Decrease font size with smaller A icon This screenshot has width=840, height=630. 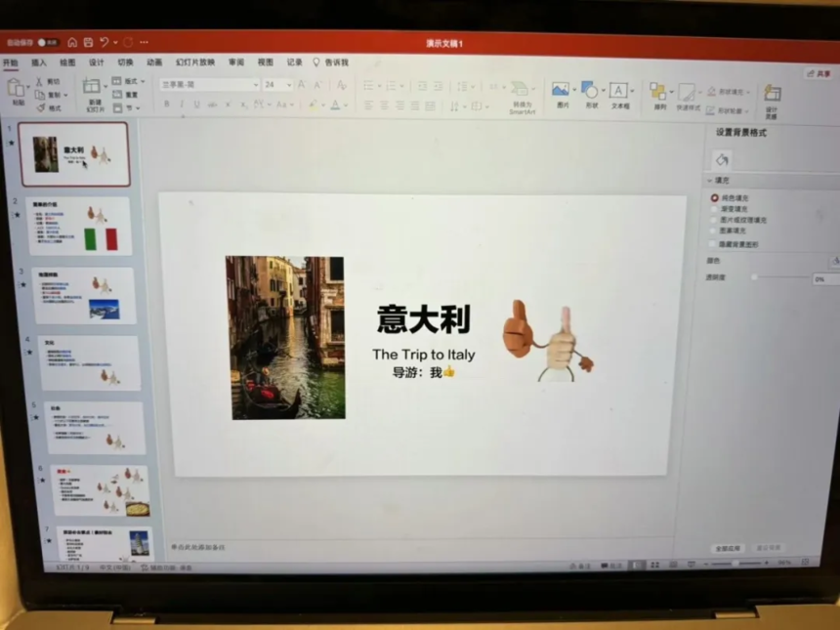point(318,85)
